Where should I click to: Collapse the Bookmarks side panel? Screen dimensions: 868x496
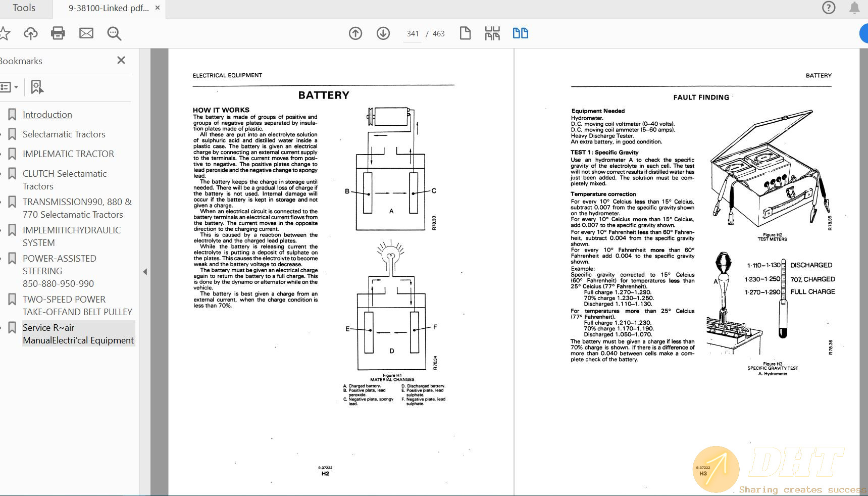click(x=145, y=272)
